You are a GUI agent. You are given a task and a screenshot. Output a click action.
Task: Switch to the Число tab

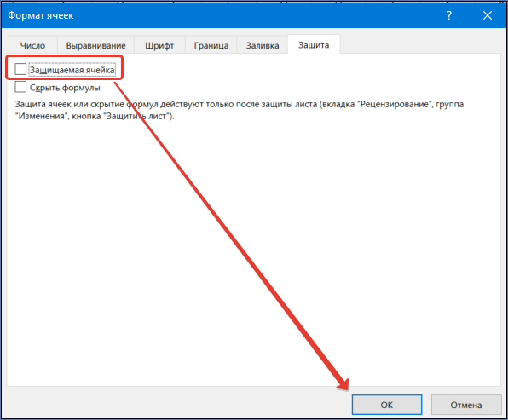(32, 45)
